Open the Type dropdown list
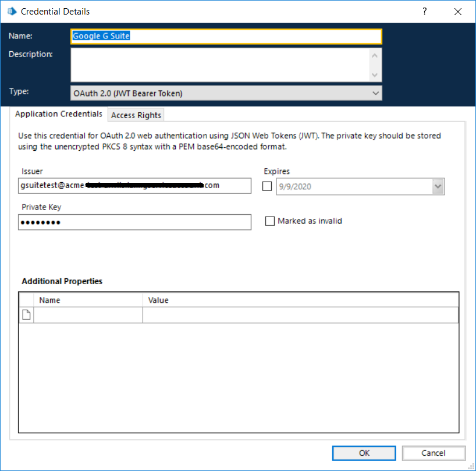 [375, 93]
